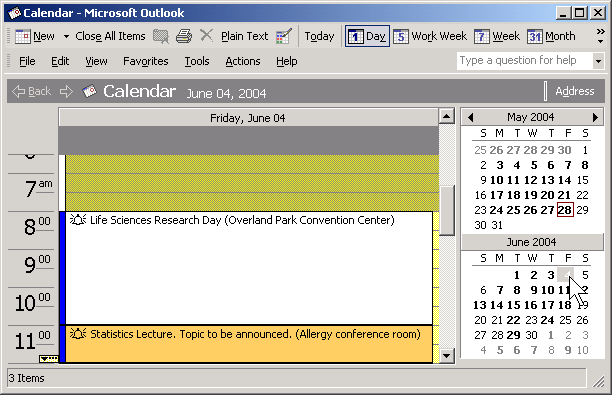Click the Move to Folder icon
Viewport: 612px width, 395px height.
pyautogui.click(x=160, y=36)
